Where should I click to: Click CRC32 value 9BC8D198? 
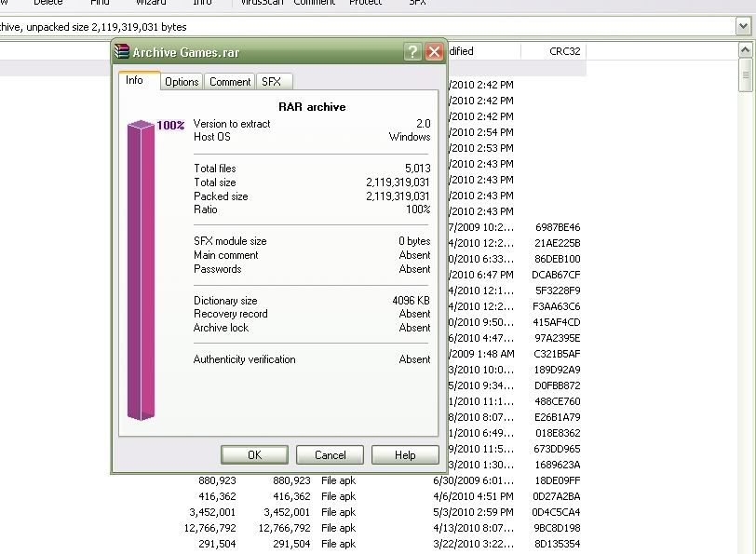click(x=557, y=528)
